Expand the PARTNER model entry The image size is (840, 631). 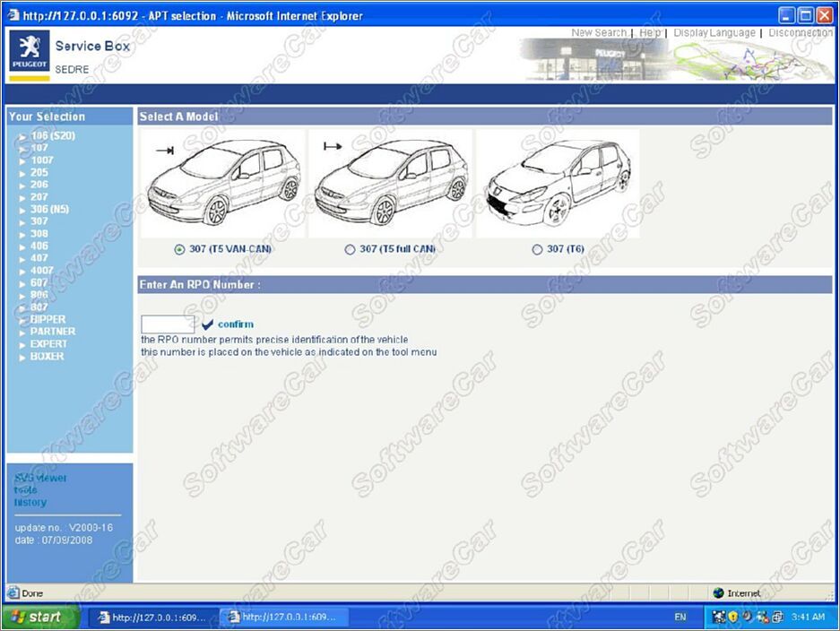tap(52, 332)
